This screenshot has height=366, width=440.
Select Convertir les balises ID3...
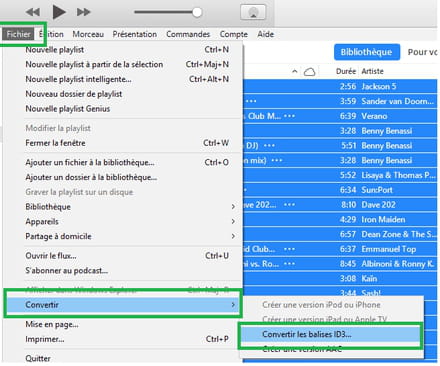point(330,334)
